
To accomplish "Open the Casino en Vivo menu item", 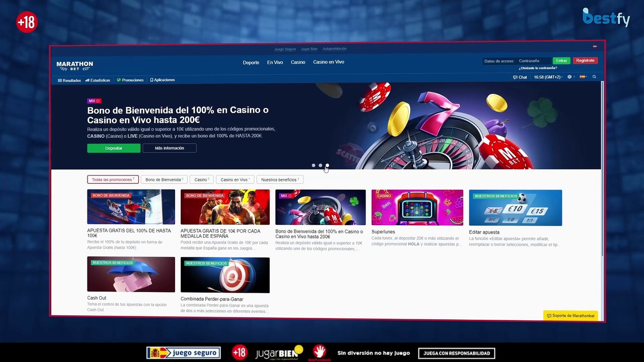I will (329, 62).
